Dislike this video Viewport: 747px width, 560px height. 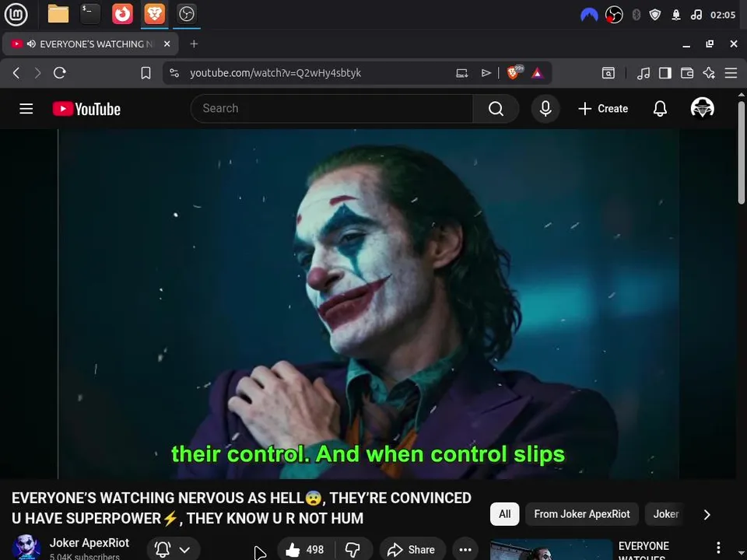click(x=353, y=550)
